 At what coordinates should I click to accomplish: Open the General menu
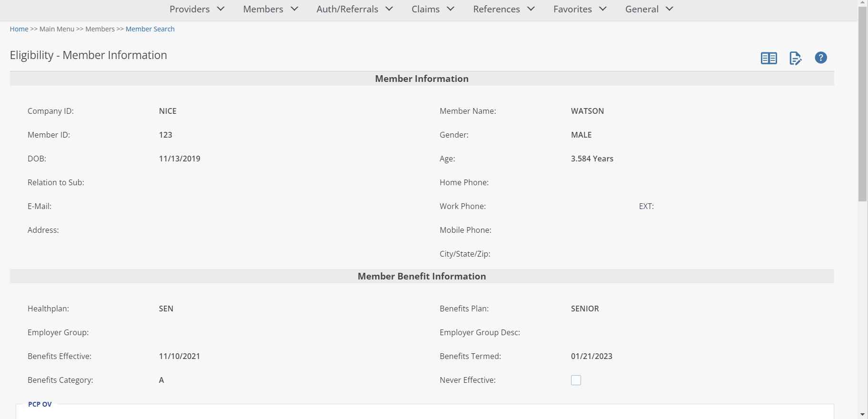coord(641,9)
